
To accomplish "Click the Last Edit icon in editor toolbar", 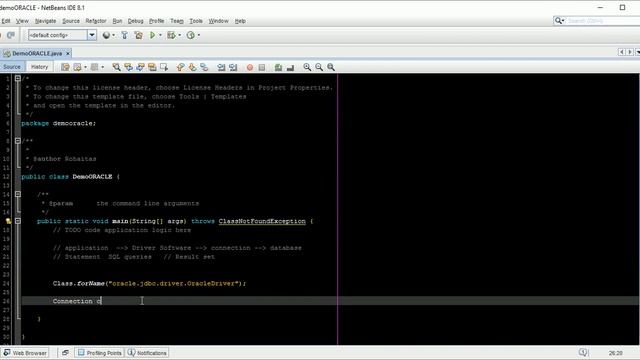I will [65, 67].
